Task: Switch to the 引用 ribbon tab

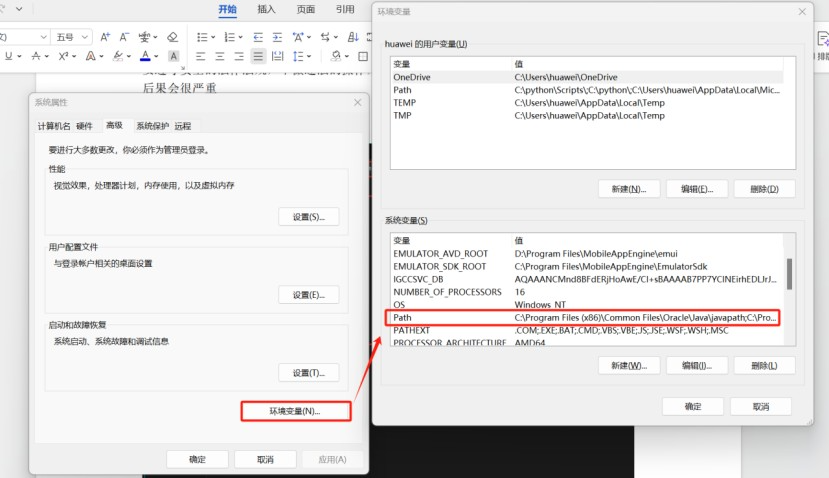Action: [x=345, y=9]
